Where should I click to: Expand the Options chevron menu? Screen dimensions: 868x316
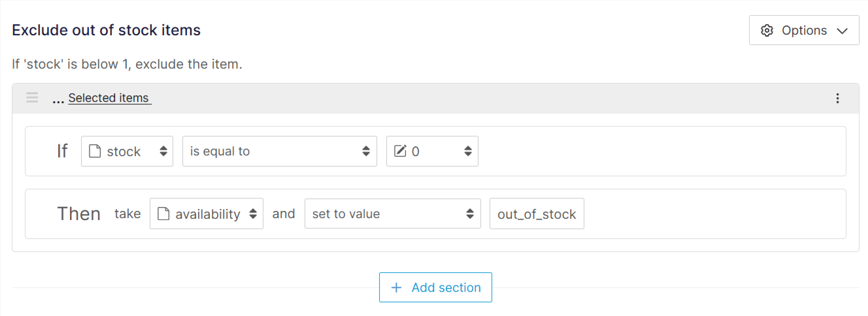click(843, 31)
